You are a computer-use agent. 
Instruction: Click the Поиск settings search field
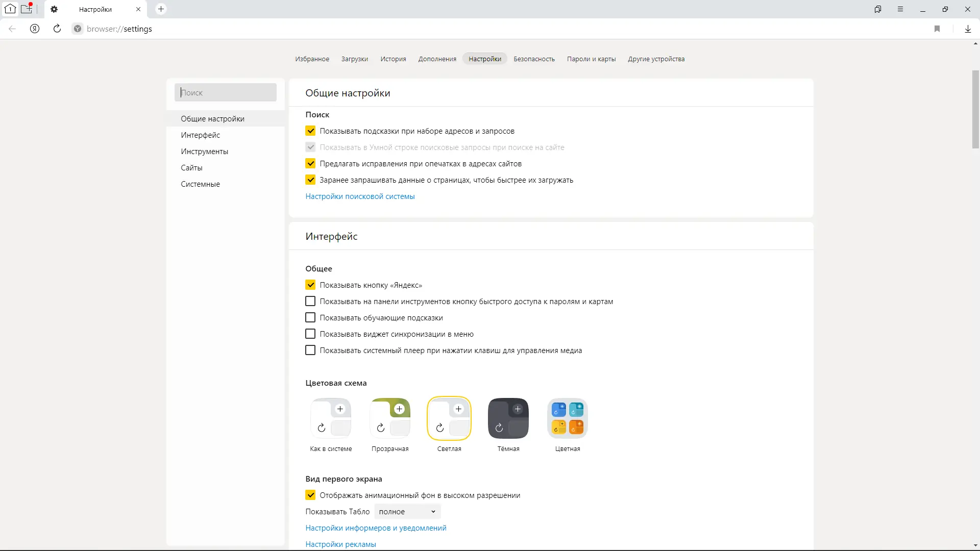[x=226, y=93]
